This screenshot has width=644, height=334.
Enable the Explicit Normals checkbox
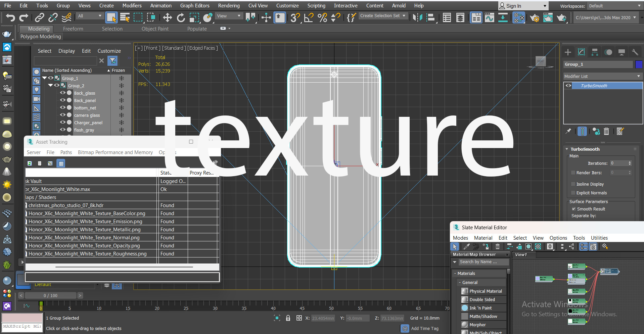point(573,193)
